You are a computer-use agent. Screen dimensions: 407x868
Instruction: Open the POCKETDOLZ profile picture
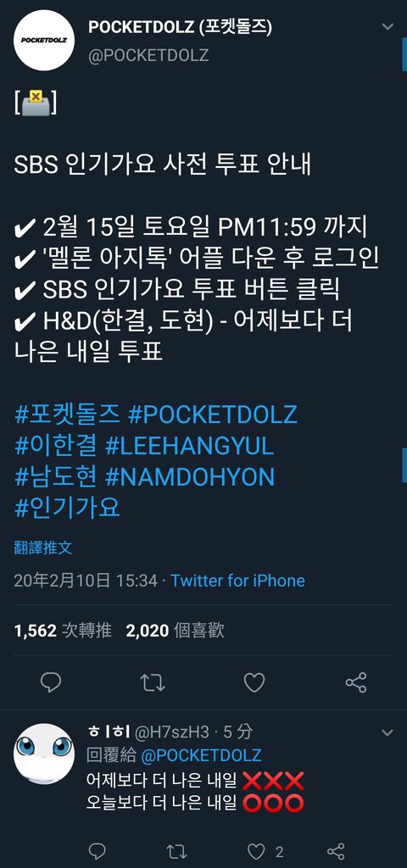tap(44, 41)
